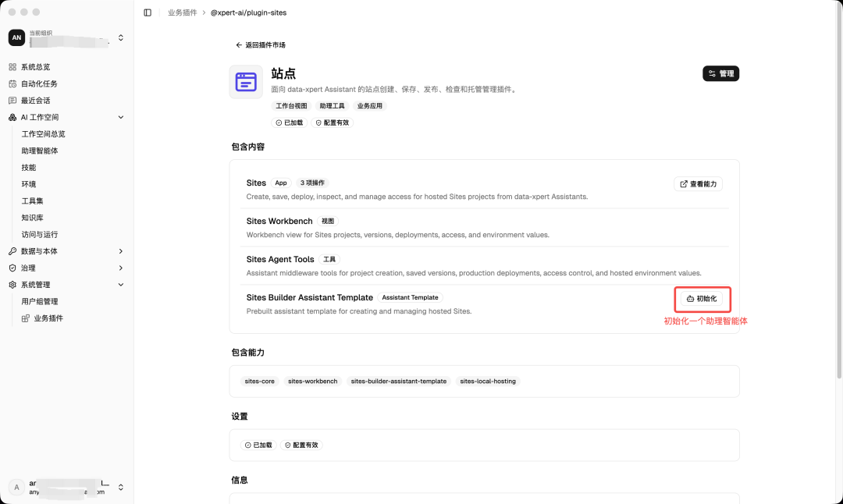
Task: Click @xpert-ai/plugin-sites breadcrumb
Action: pyautogui.click(x=248, y=12)
